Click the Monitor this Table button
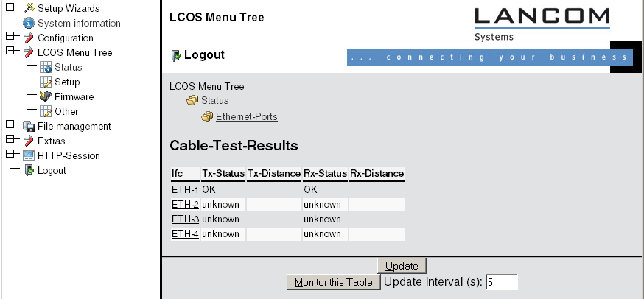Viewport: 644px width, 299px height. pyautogui.click(x=334, y=282)
